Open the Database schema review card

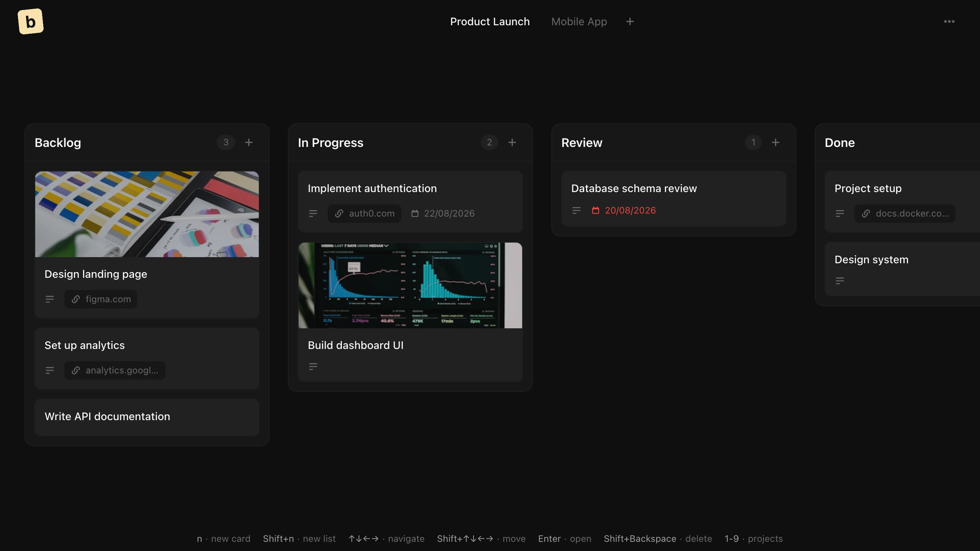click(674, 199)
